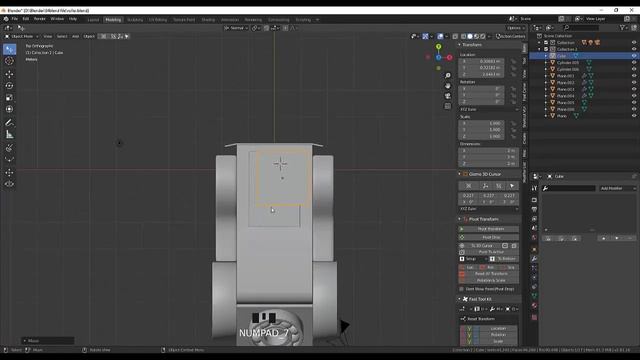Open the Texture properties tab icon
The height and width of the screenshot is (360, 640).
(x=534, y=317)
